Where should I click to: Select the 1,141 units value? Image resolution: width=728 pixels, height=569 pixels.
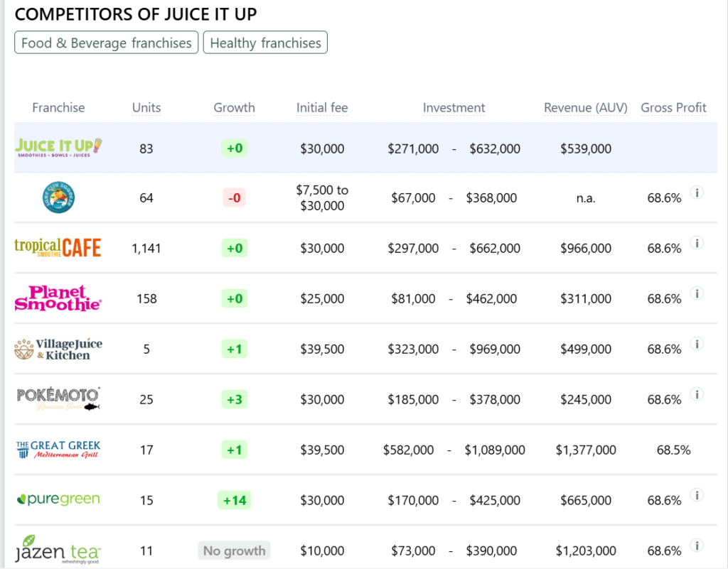(146, 249)
